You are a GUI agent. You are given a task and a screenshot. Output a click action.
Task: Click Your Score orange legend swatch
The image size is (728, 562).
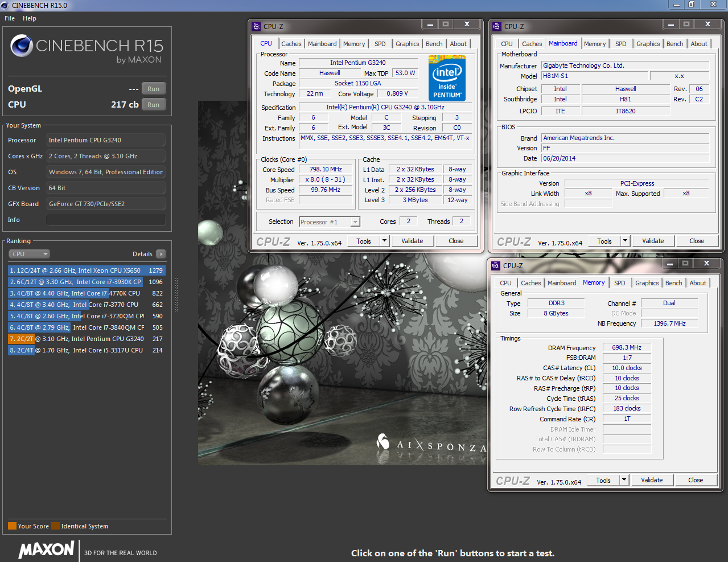click(x=12, y=526)
